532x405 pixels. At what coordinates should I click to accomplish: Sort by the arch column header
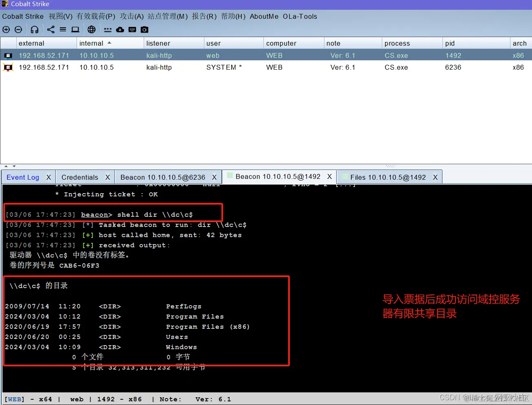[521, 43]
